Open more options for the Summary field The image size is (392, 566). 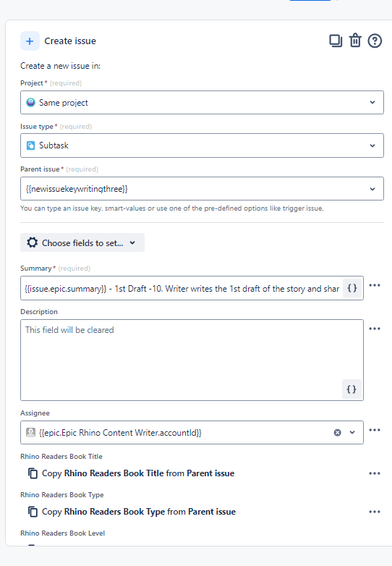pos(375,285)
